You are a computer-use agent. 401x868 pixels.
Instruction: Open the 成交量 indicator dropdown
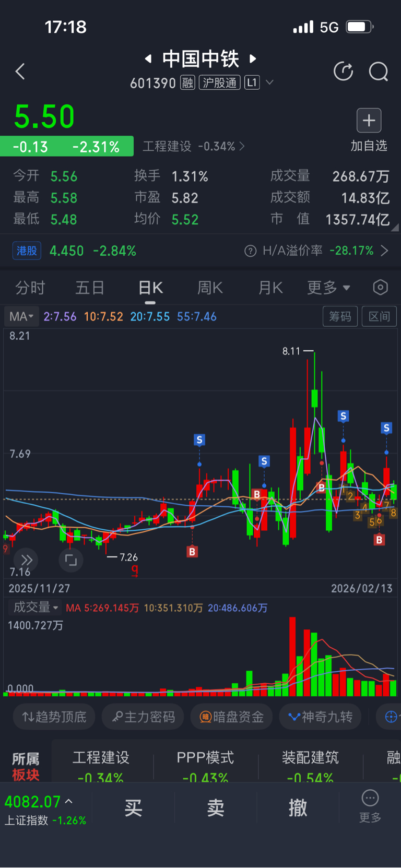pyautogui.click(x=35, y=607)
